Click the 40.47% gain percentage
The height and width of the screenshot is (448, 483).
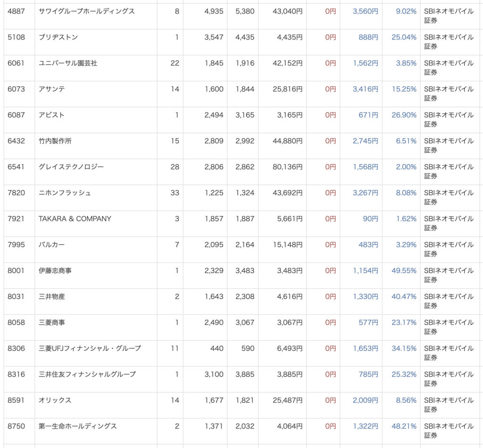point(404,296)
